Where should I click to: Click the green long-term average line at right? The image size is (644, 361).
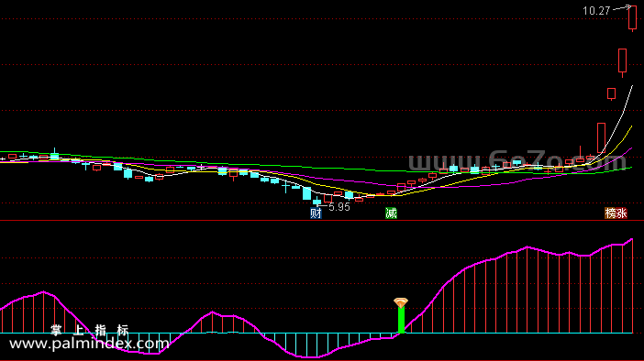(x=625, y=169)
